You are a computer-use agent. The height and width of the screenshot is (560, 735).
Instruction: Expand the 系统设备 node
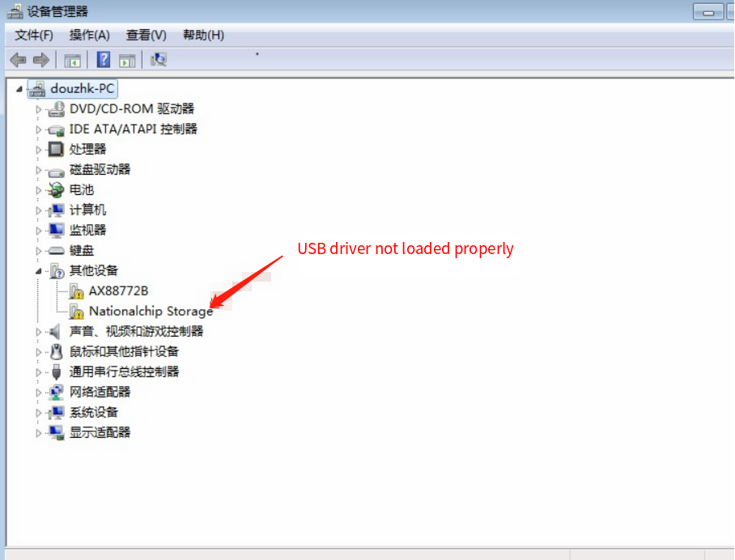point(38,413)
